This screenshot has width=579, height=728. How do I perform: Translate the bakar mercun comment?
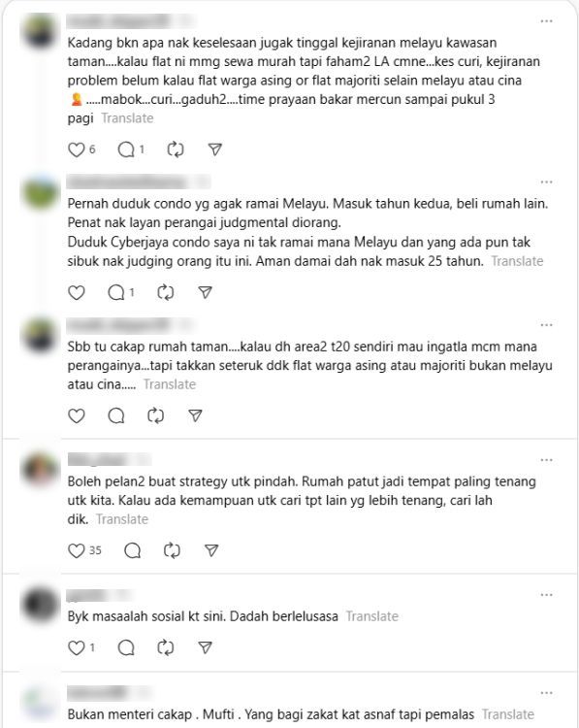pos(128,118)
